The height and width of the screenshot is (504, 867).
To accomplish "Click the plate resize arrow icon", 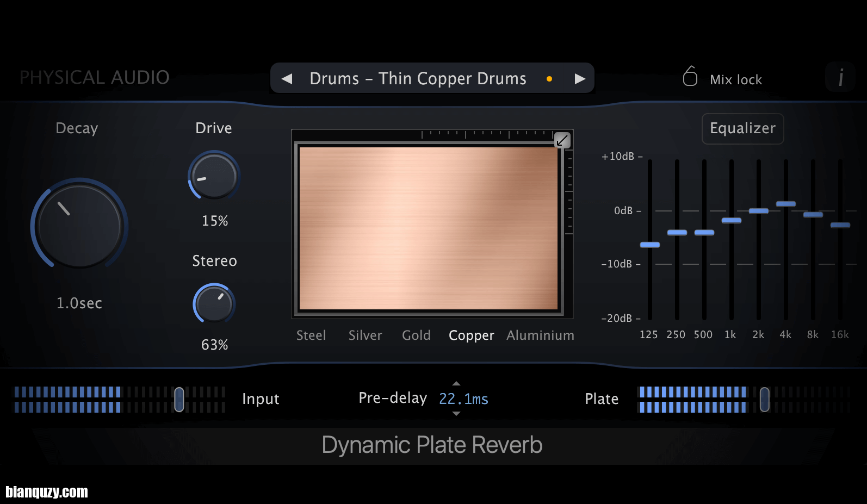I will pos(562,141).
